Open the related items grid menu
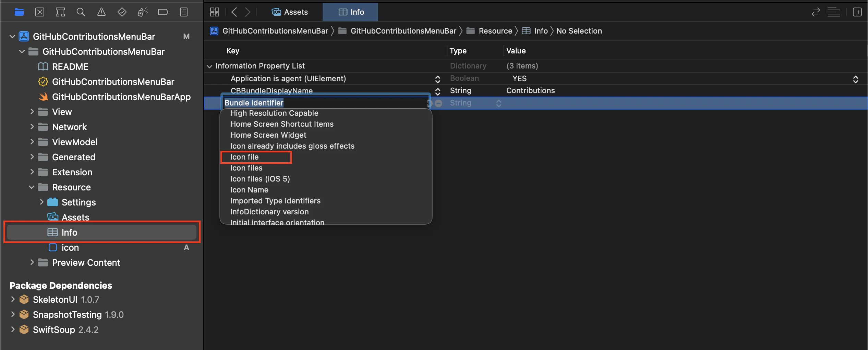 tap(215, 12)
